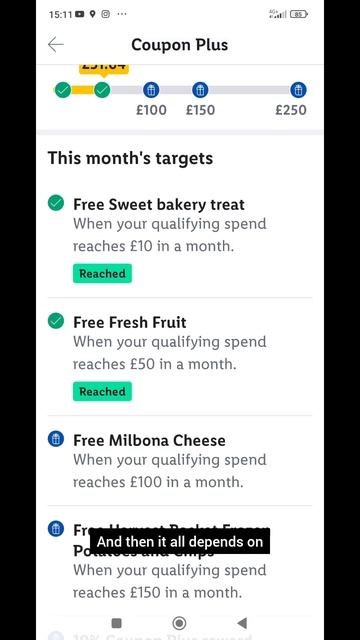Screen dimensions: 360x640
Task: Tap the Coupon Plus page title
Action: 180,45
